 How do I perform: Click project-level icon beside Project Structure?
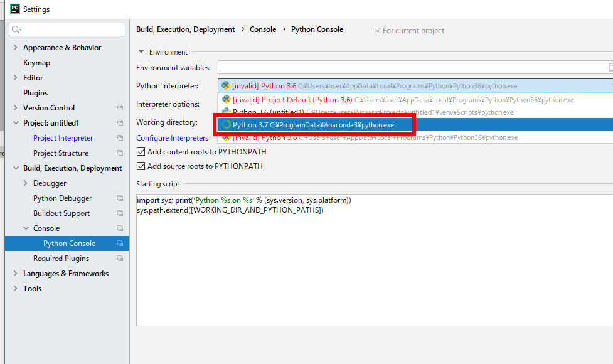tap(120, 153)
